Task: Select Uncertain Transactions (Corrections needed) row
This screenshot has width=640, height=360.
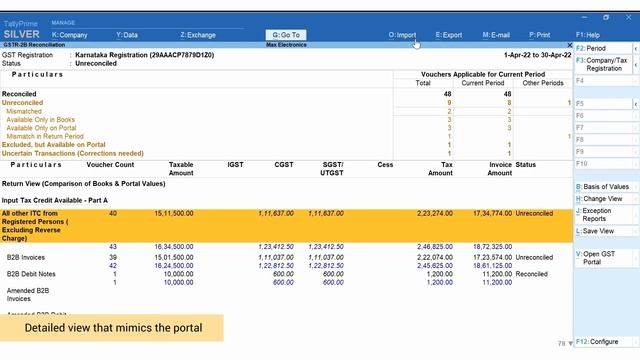Action: click(x=287, y=153)
